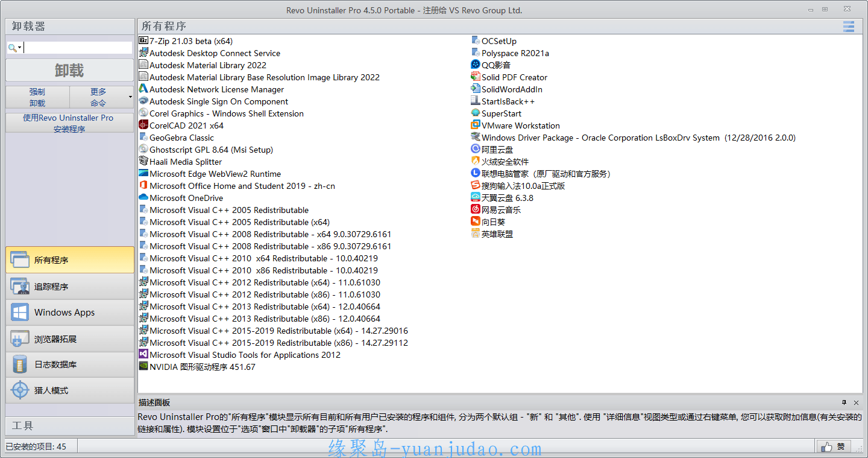This screenshot has height=458, width=868.
Task: Click the CorelCAD 2021 x64 icon
Action: (x=143, y=125)
